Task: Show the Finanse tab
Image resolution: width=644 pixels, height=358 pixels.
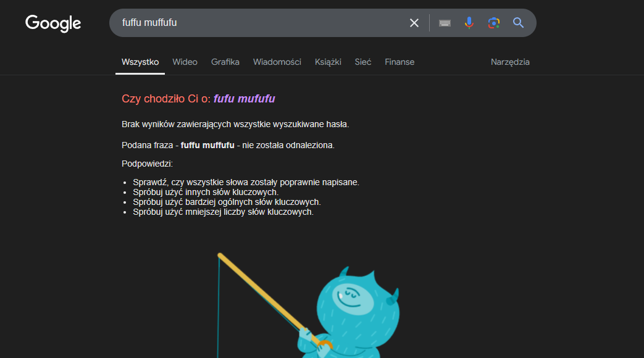Action: (x=399, y=62)
